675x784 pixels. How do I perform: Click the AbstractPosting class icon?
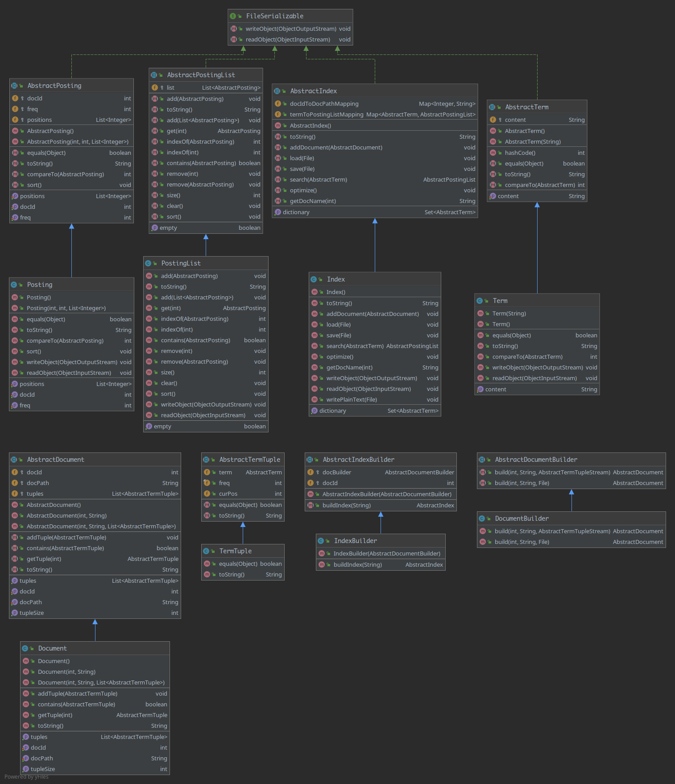(14, 86)
